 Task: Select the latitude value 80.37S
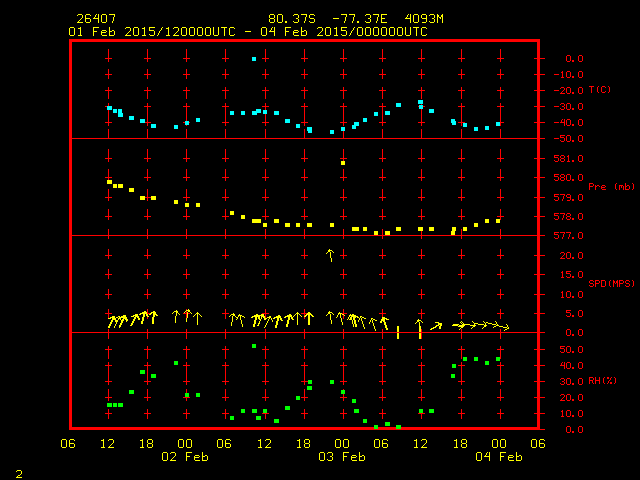point(291,19)
